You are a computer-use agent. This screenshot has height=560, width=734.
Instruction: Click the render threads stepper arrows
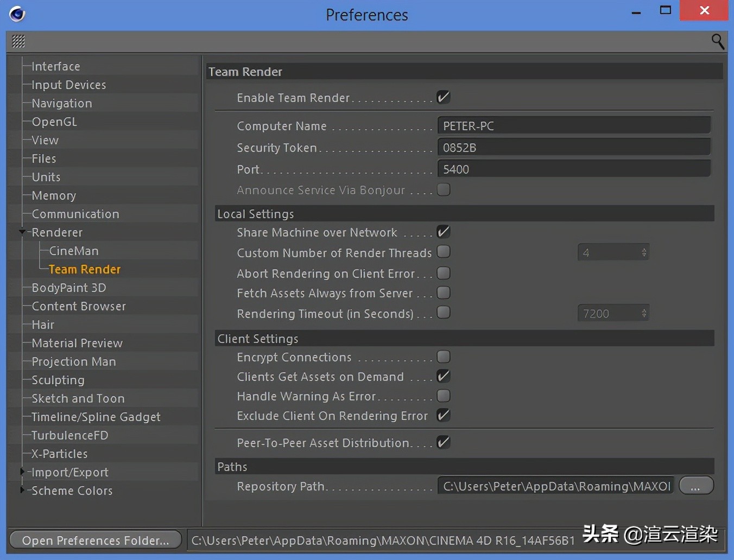pyautogui.click(x=644, y=252)
